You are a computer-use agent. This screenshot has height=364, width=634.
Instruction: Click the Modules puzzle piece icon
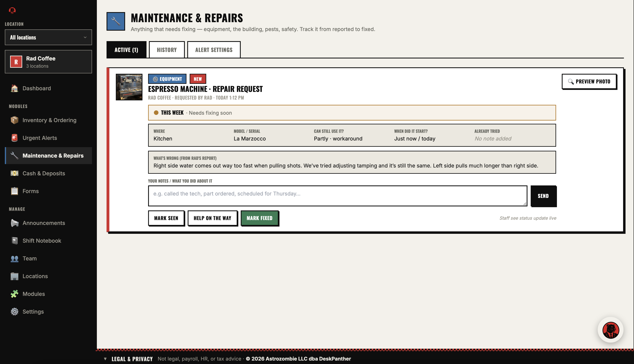pos(15,294)
